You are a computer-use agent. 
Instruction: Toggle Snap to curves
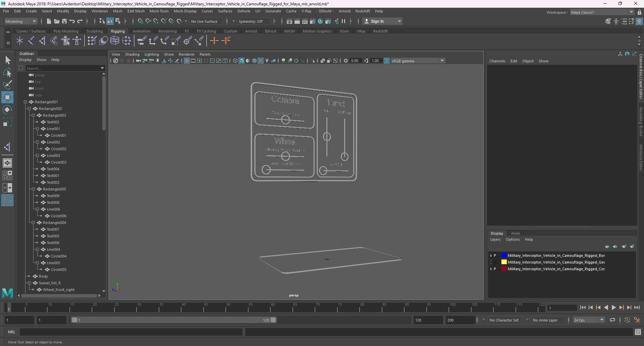click(x=148, y=21)
